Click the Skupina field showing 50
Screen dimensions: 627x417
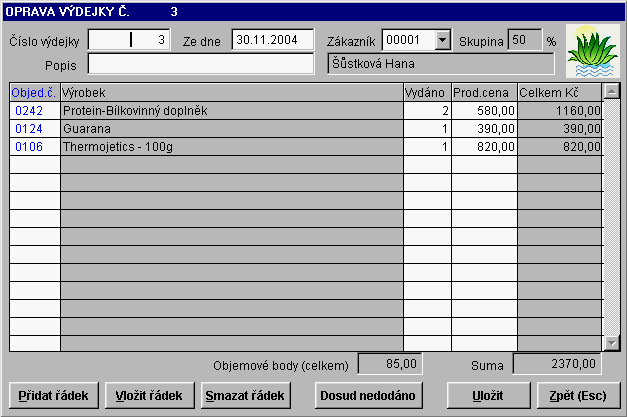[525, 40]
